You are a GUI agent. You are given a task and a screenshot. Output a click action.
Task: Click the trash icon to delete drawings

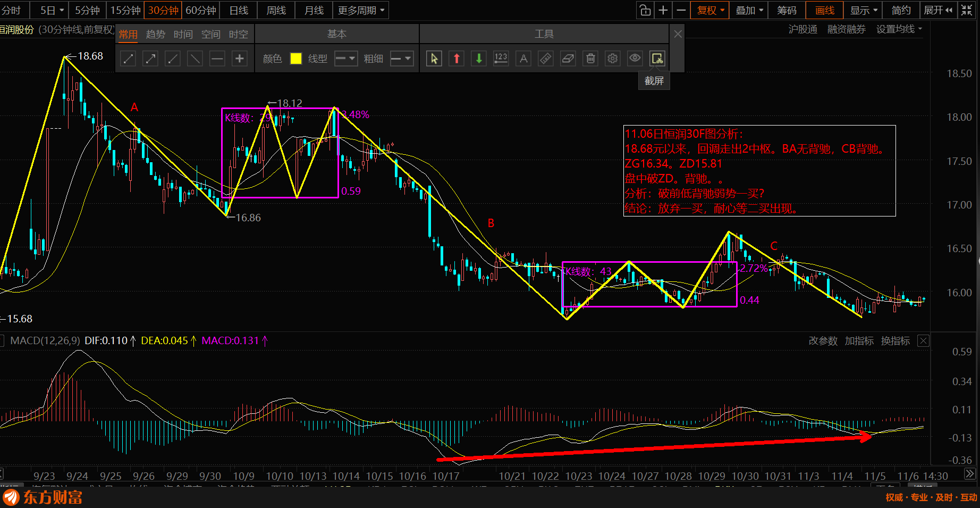pos(590,59)
